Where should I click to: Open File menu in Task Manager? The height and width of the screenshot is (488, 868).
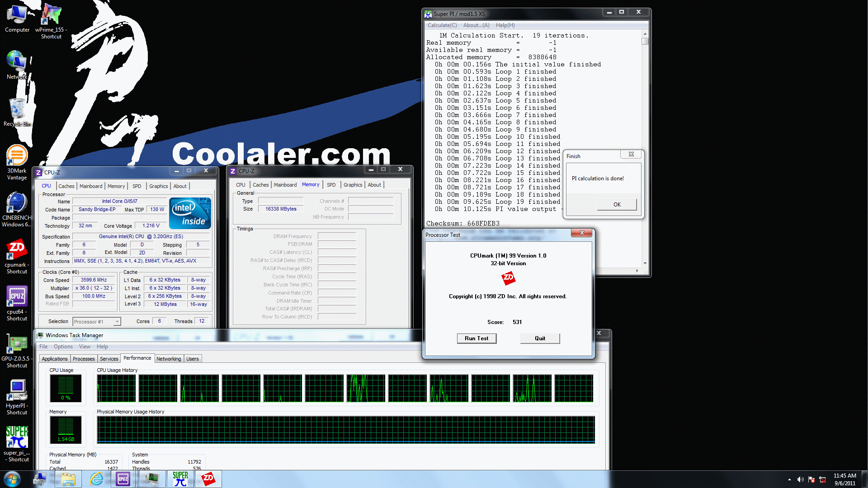[x=43, y=347]
